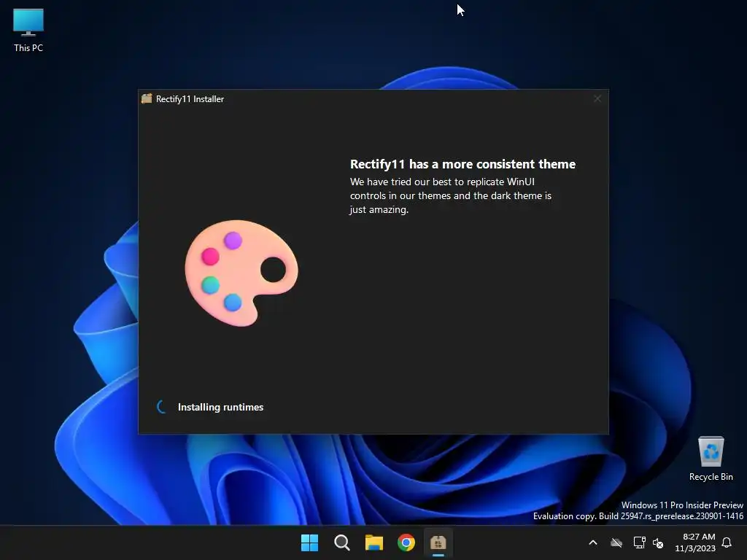Click the Rectify11 Installer title bar icon
This screenshot has height=560, width=747.
click(x=147, y=98)
